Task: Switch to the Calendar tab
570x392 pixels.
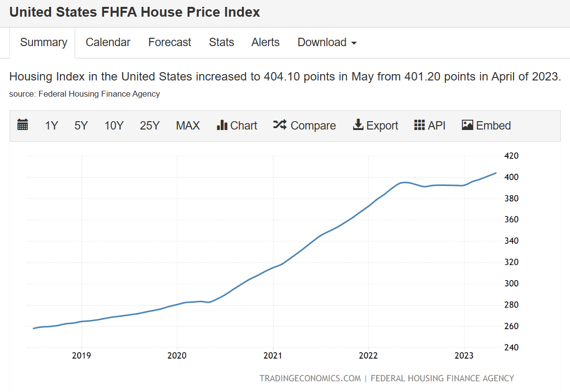Action: pyautogui.click(x=108, y=43)
